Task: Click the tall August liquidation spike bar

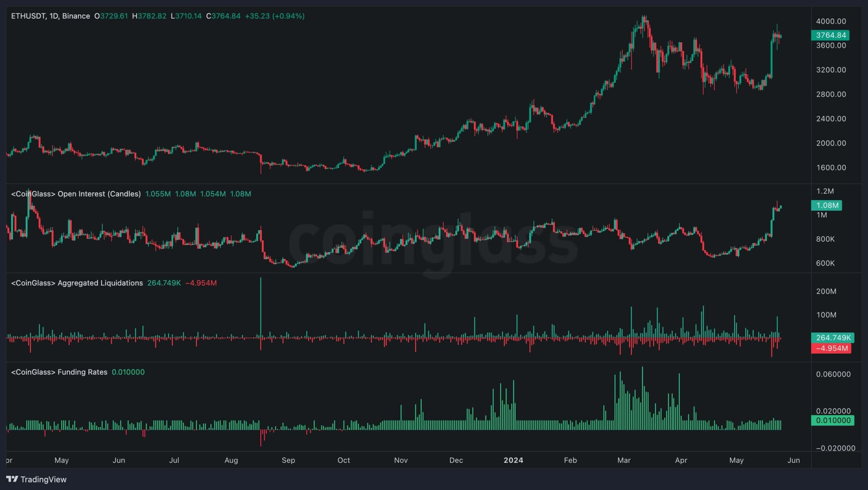Action: [x=261, y=305]
